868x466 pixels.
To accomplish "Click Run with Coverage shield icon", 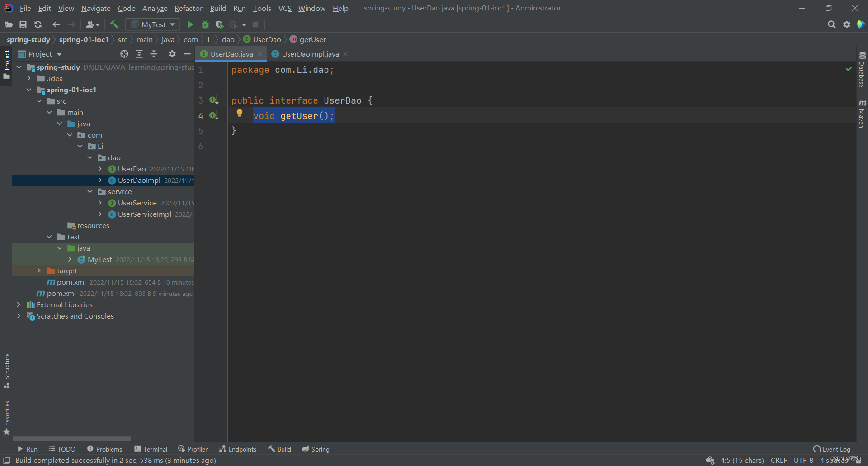I will (x=219, y=24).
